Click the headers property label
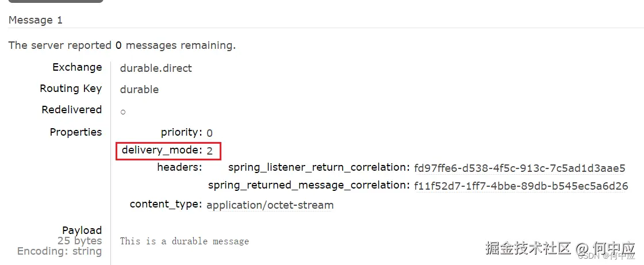Image resolution: width=644 pixels, height=265 pixels. tap(179, 167)
